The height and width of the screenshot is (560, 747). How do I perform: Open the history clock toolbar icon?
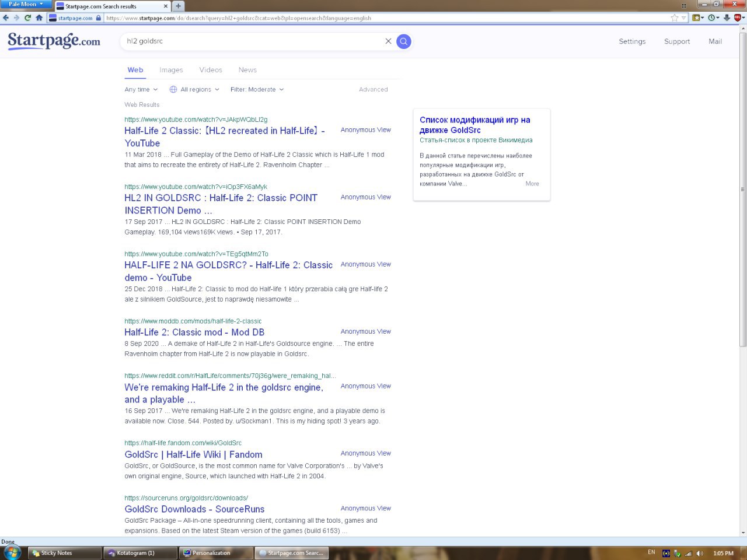pos(711,17)
